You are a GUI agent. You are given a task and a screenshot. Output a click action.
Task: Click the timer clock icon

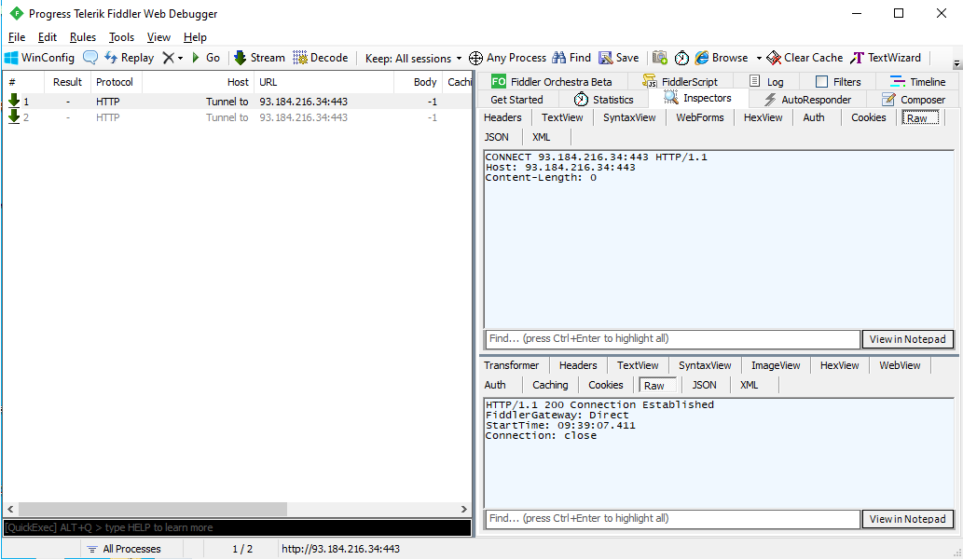(681, 58)
